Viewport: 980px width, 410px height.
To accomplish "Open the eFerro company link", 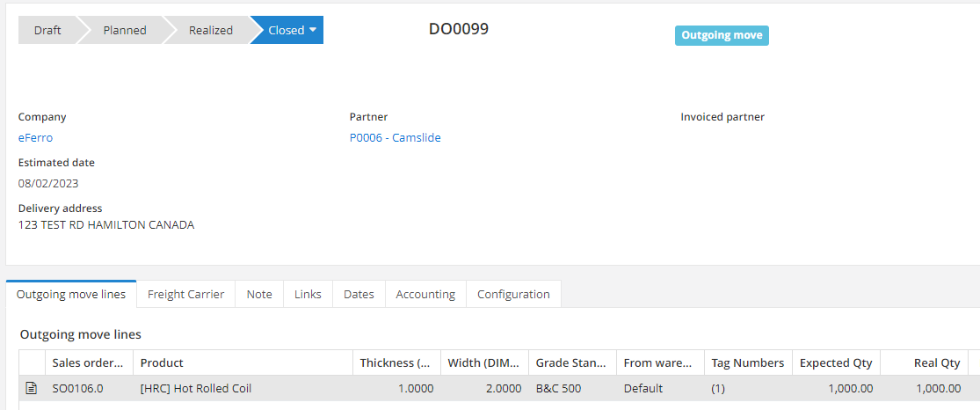I will 35,137.
